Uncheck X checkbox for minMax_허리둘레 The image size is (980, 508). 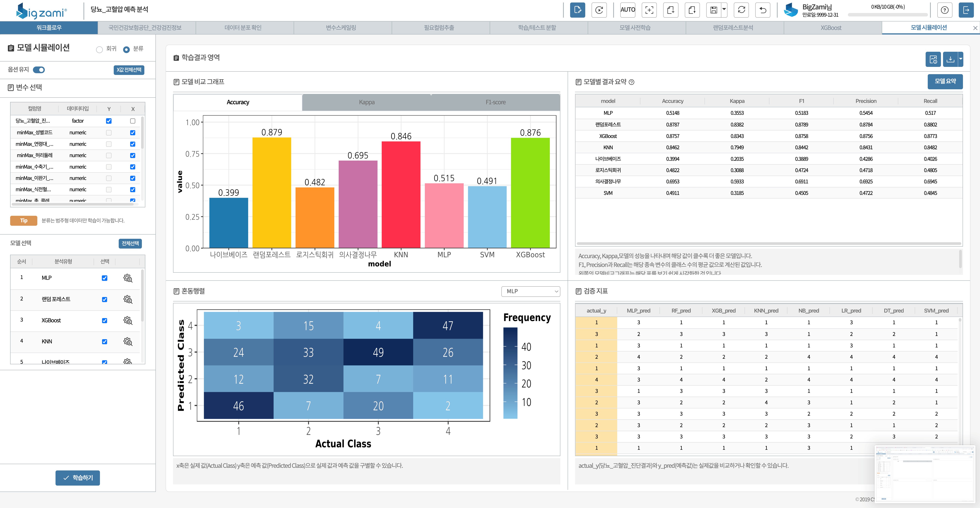pos(133,155)
